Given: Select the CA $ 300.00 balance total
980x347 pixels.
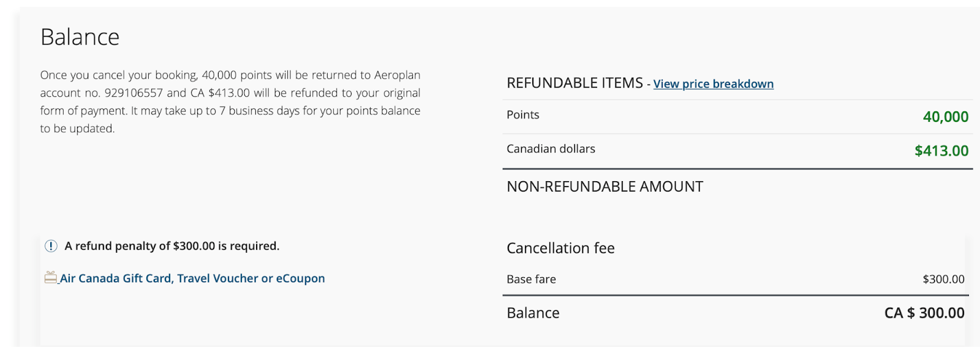Looking at the screenshot, I should pyautogui.click(x=924, y=313).
